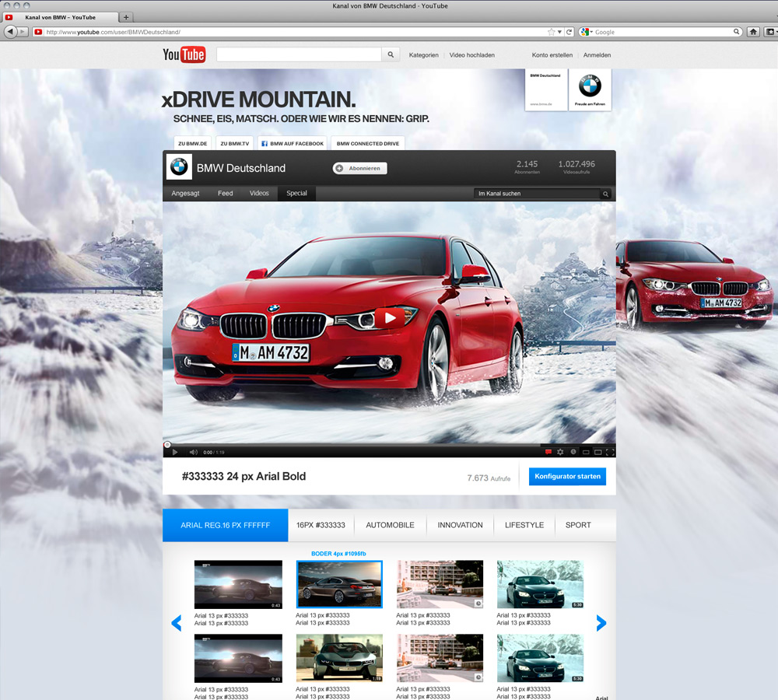Open the browser bookmarks menu button
This screenshot has width=778, height=700.
tap(769, 32)
